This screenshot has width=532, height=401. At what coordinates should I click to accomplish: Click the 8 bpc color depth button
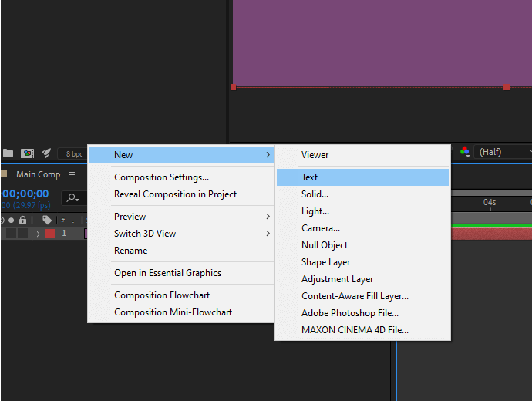[x=74, y=154]
